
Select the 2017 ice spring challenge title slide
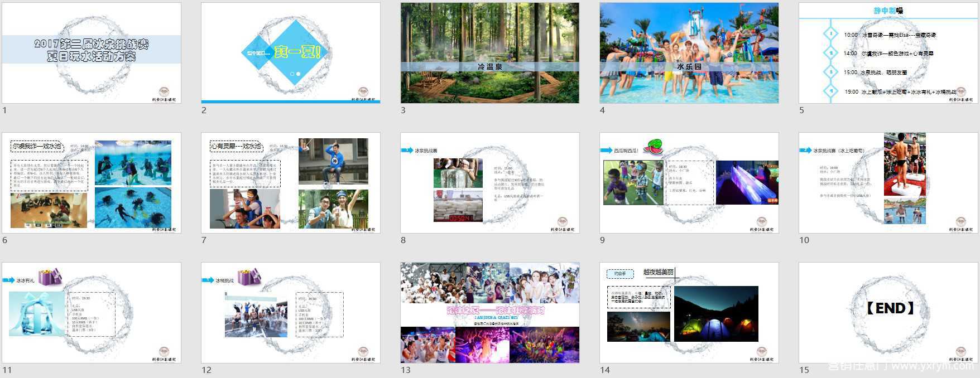click(x=92, y=53)
